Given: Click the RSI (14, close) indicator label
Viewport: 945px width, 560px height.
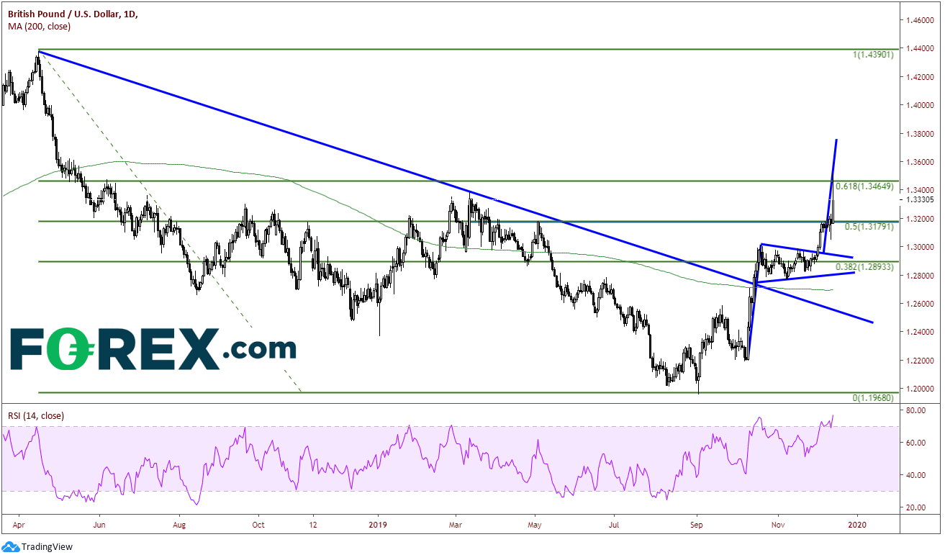Looking at the screenshot, I should [35, 415].
